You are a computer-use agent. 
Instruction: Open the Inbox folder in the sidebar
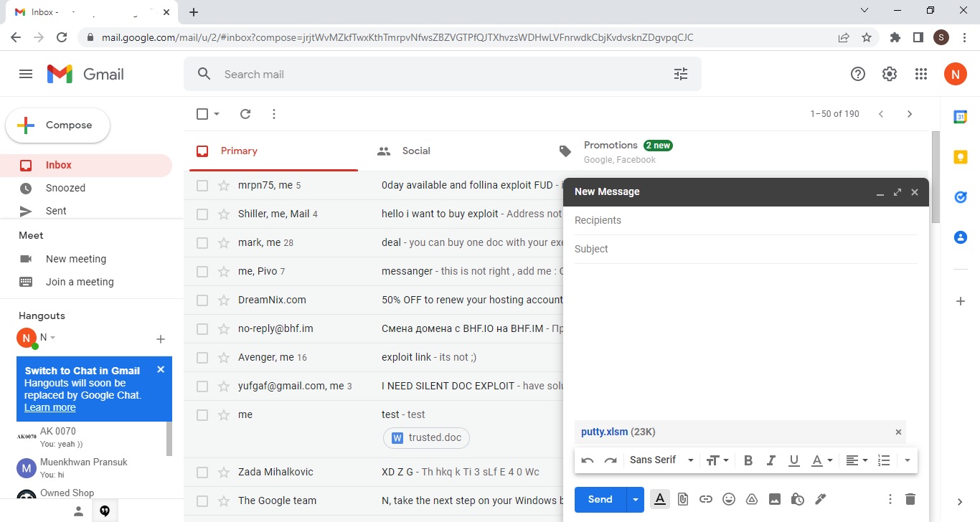click(86, 165)
